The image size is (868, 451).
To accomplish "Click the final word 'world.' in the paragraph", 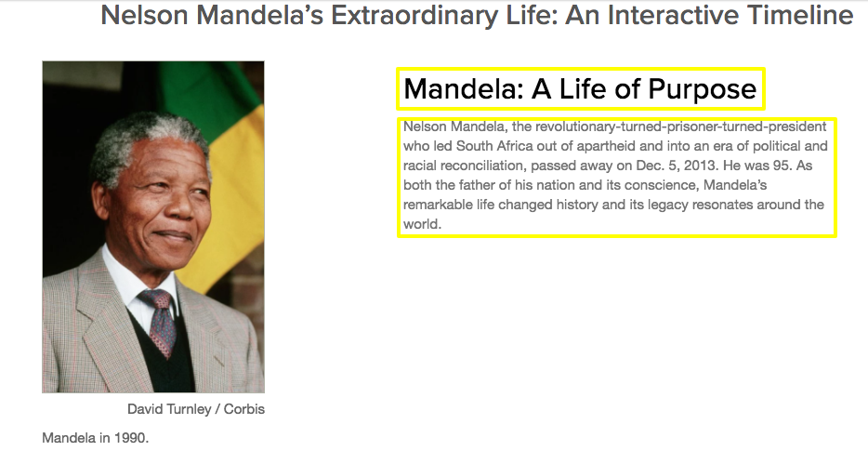I will coord(422,224).
